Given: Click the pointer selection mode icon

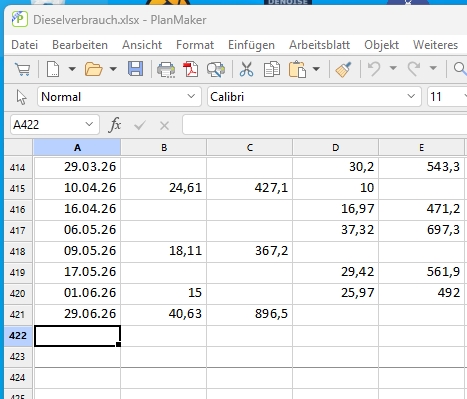Looking at the screenshot, I should coord(21,97).
